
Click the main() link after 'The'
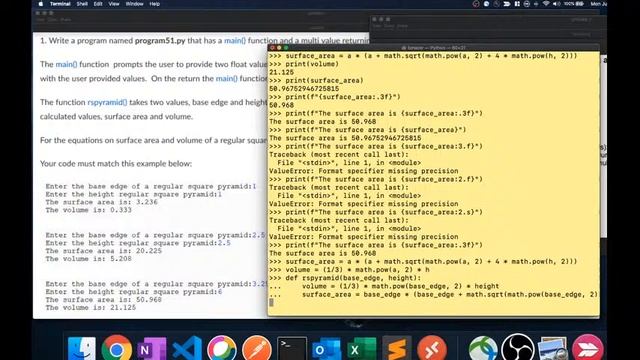click(x=67, y=64)
